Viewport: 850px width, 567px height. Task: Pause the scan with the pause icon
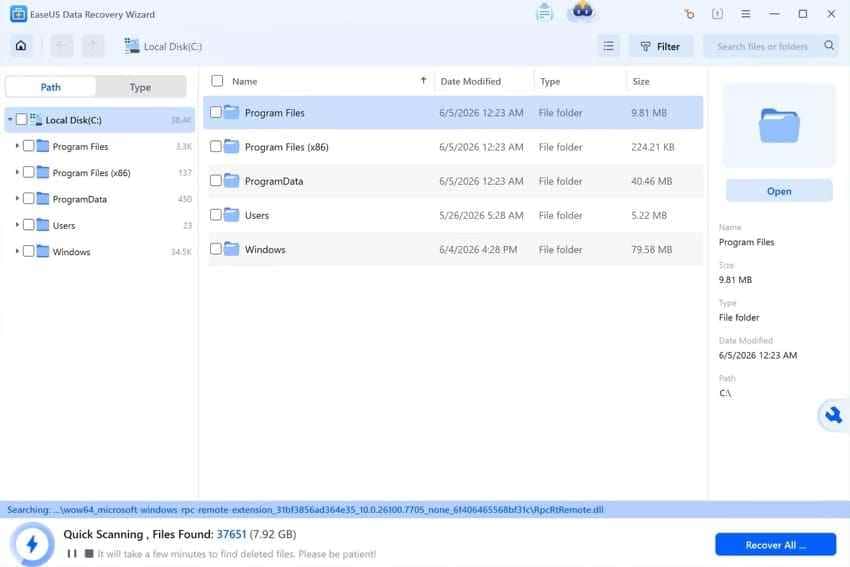pos(72,553)
